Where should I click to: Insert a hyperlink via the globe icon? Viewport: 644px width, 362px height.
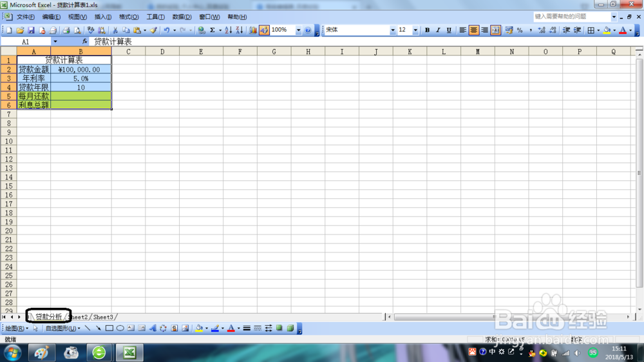coord(201,30)
